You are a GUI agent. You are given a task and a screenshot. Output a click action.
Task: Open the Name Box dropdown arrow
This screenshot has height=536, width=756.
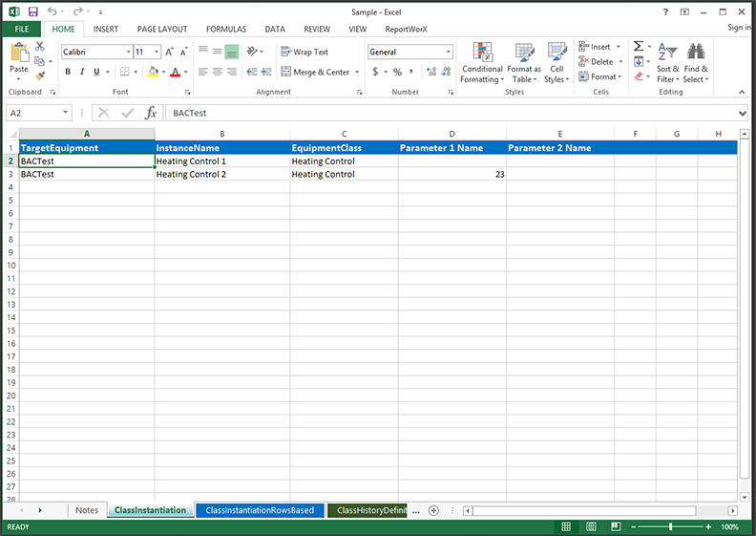(65, 113)
